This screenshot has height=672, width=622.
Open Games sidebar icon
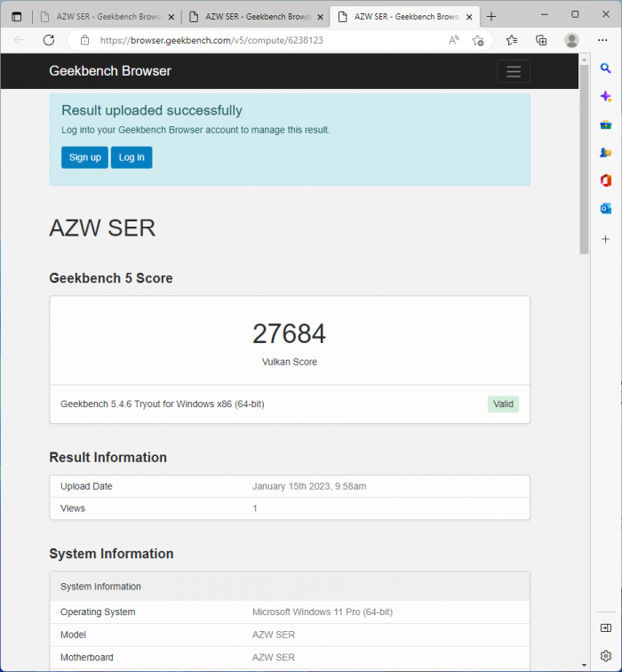click(605, 153)
